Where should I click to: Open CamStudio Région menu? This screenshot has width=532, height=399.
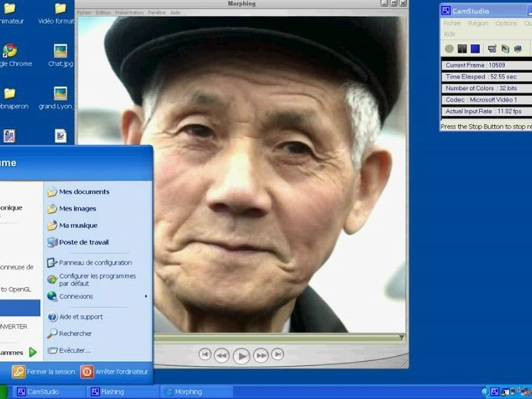pyautogui.click(x=478, y=23)
